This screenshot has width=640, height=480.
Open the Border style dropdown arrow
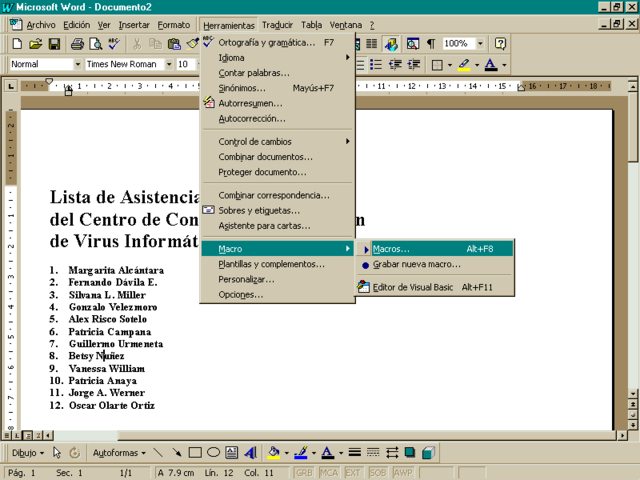pyautogui.click(x=449, y=65)
